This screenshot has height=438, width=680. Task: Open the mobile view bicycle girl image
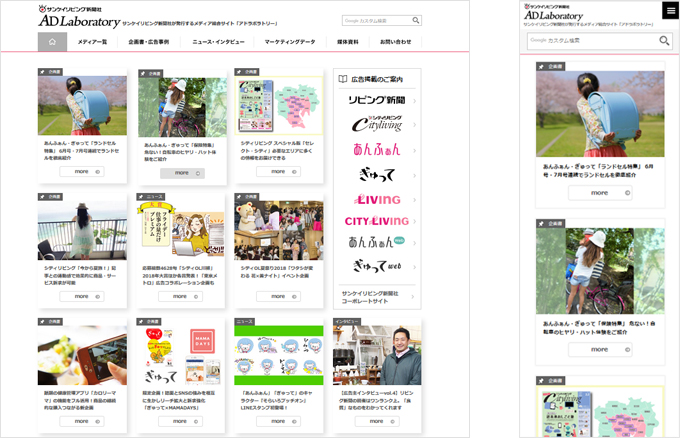[x=600, y=271]
